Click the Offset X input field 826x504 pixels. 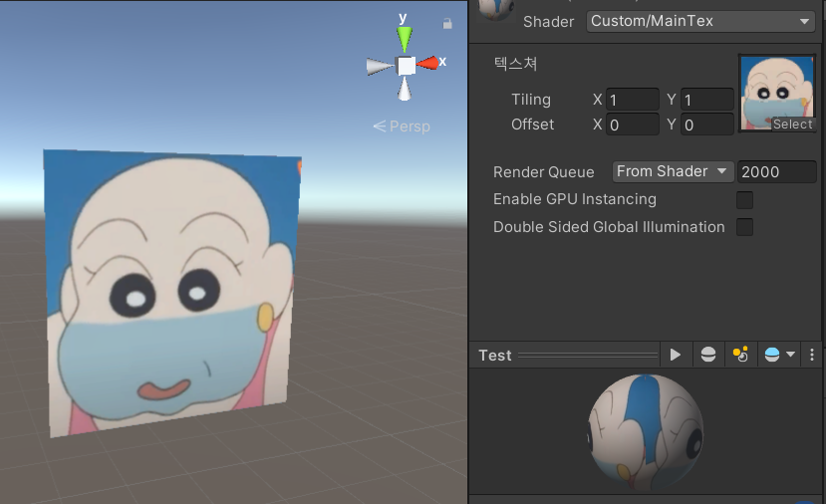click(632, 125)
